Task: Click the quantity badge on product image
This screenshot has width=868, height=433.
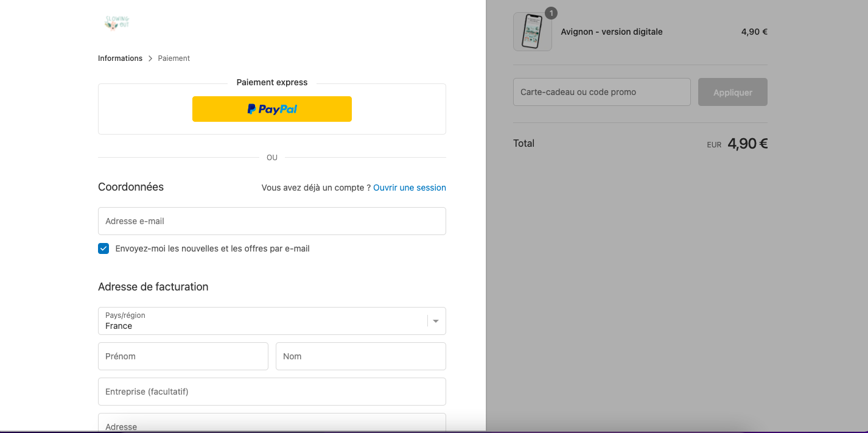Action: (551, 13)
